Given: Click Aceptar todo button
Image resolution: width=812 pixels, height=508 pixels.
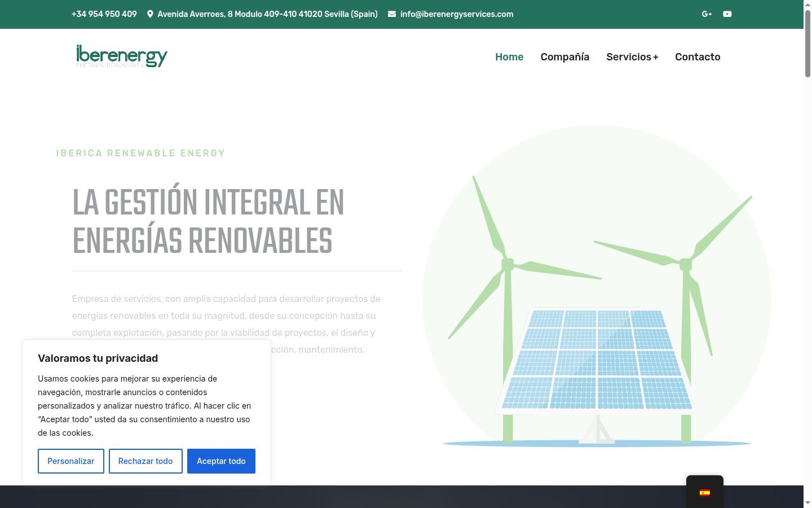Looking at the screenshot, I should coord(221,461).
